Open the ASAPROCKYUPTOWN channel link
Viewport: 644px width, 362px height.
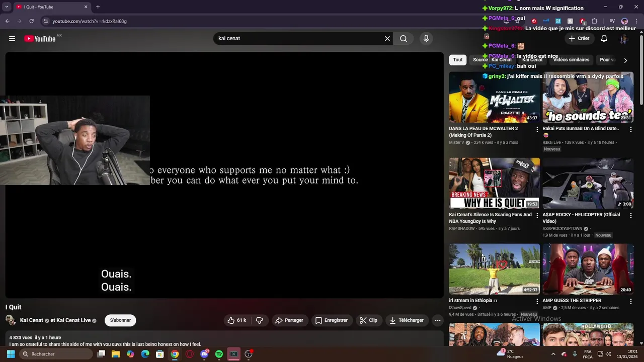point(562,229)
